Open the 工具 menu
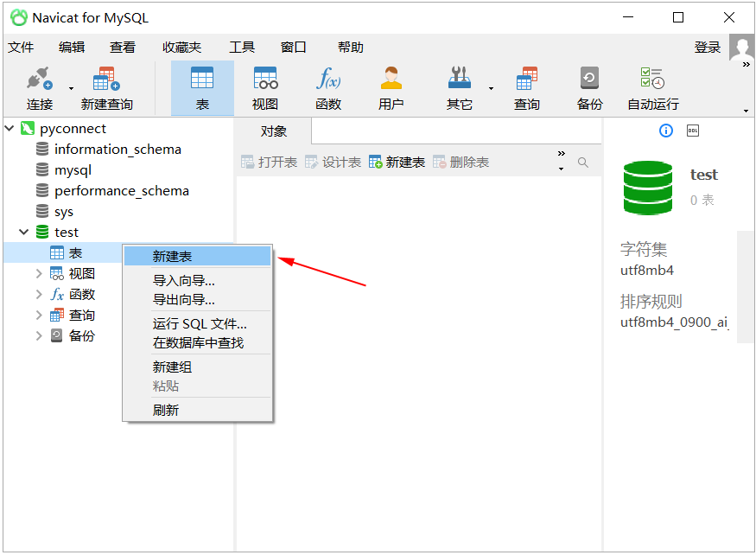 (x=241, y=47)
